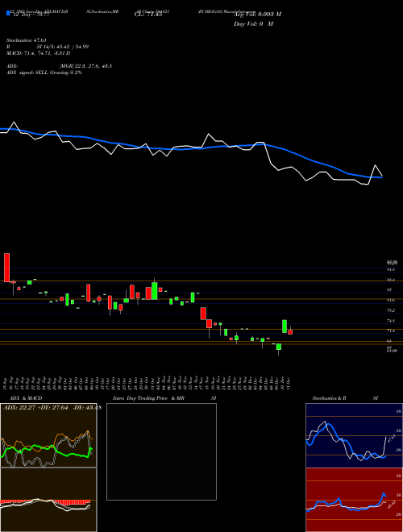
Task: Click the lowest green candlestick near 65
Action: click(x=279, y=347)
